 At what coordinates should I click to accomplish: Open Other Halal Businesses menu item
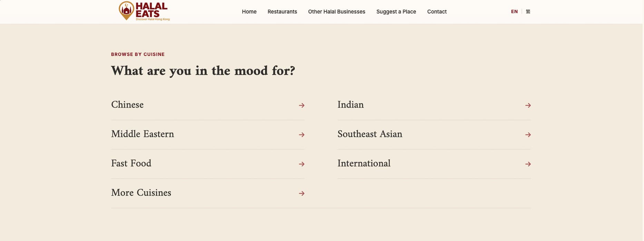pyautogui.click(x=336, y=12)
